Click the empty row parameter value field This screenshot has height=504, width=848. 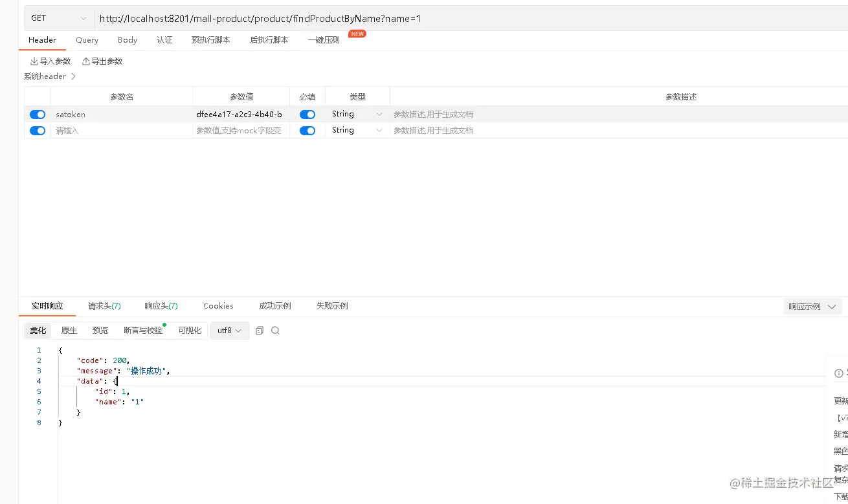tap(241, 131)
